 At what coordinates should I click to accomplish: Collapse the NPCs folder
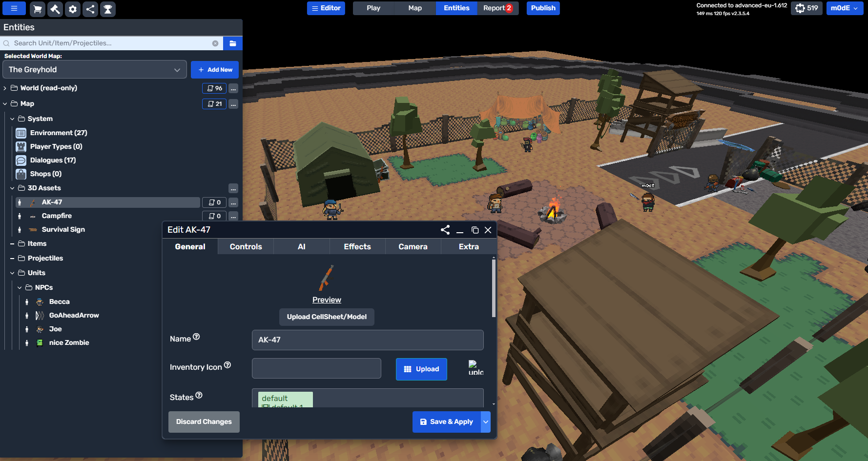pyautogui.click(x=20, y=287)
